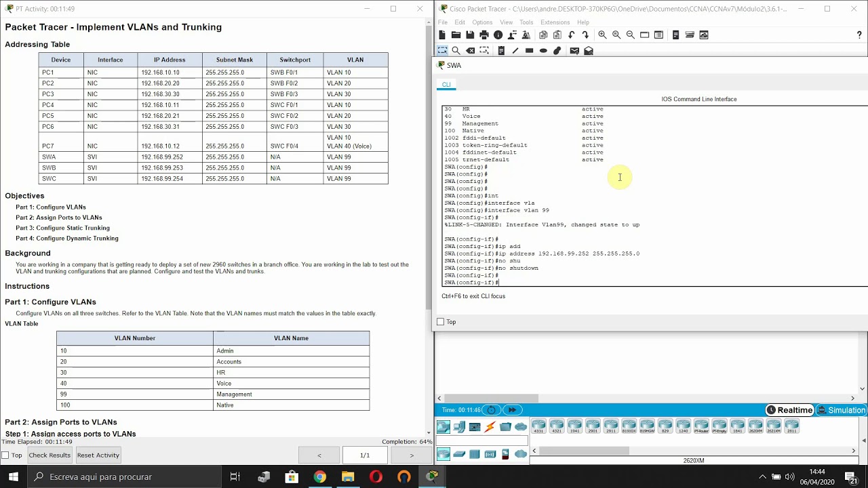Viewport: 868px width, 488px height.
Task: Click the taskbar search box
Action: pyautogui.click(x=123, y=476)
